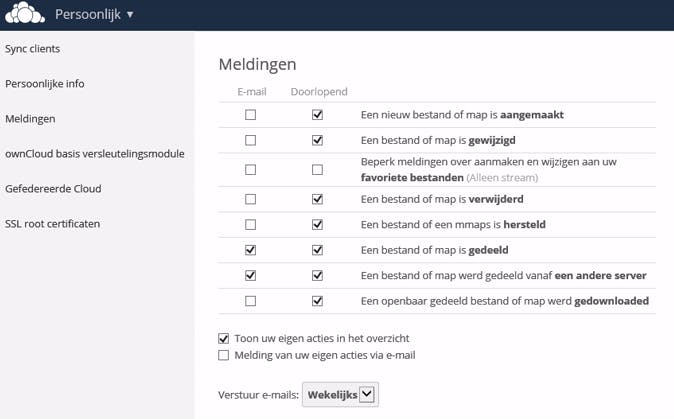This screenshot has height=419, width=674.
Task: Open ownCloud basis versleutelingsmodule settings
Action: tap(95, 153)
